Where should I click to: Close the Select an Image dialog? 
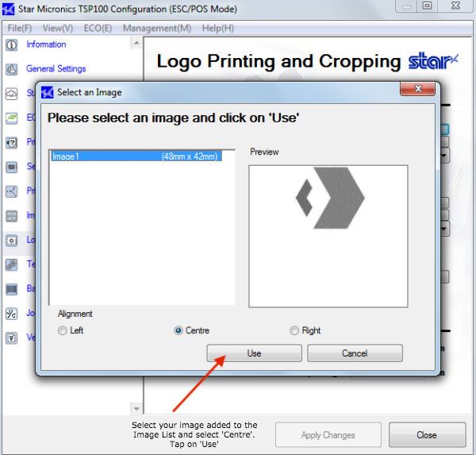coord(418,89)
